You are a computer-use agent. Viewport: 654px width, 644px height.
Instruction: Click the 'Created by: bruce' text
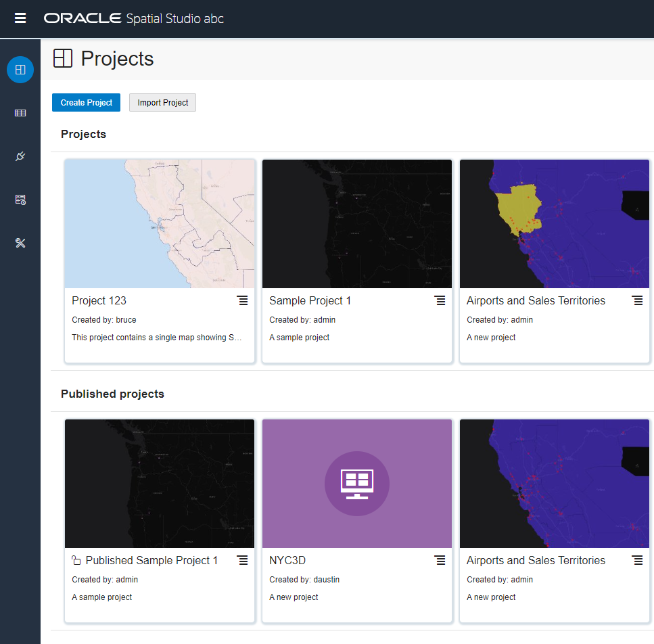104,320
